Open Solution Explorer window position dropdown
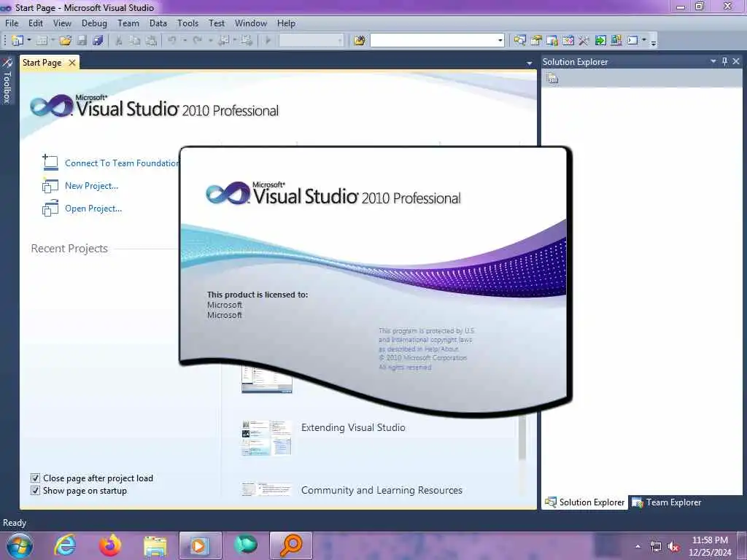The image size is (747, 560). point(713,61)
